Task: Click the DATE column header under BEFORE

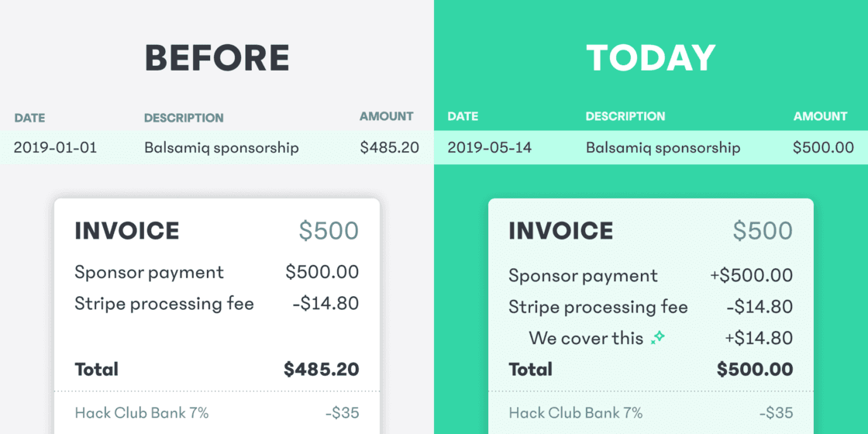Action: click(x=29, y=118)
